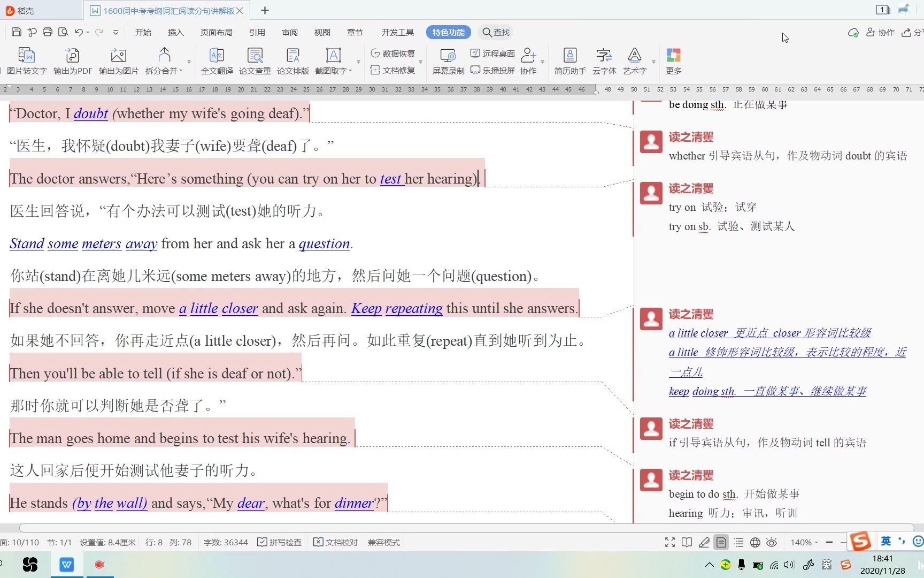Toggle Sogou 英 input language
The width and height of the screenshot is (924, 578).
coord(886,541)
